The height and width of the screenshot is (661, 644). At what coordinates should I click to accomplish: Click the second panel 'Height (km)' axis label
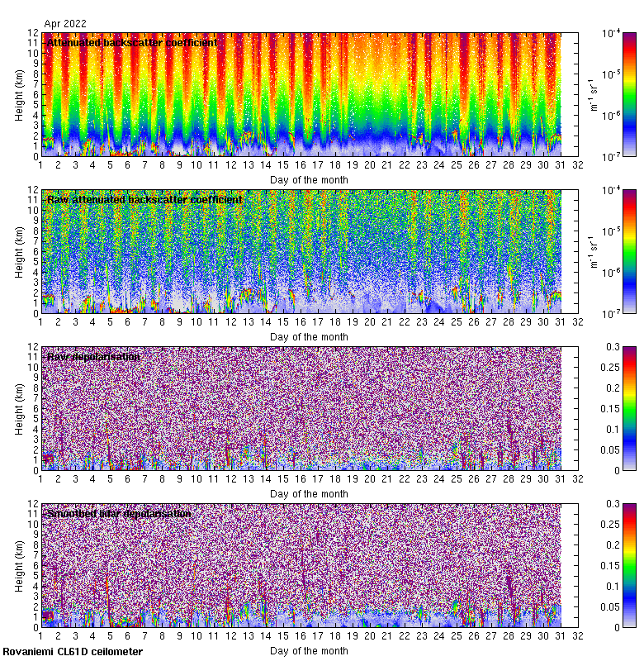[19, 252]
